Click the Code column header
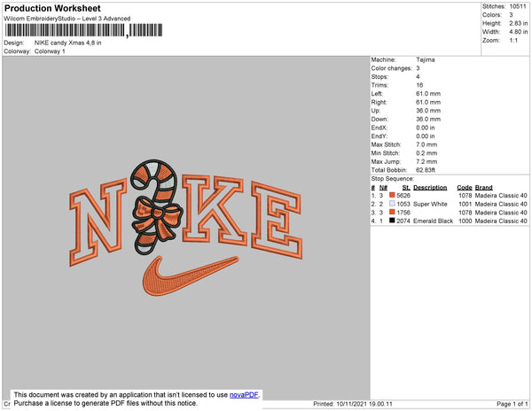Viewport: 532px width, 411px height. (x=465, y=188)
